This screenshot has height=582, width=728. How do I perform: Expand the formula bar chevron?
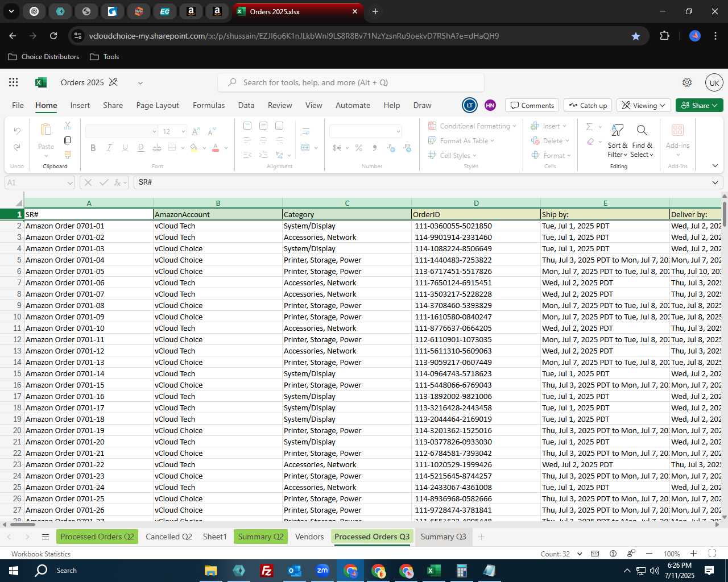[x=715, y=182]
